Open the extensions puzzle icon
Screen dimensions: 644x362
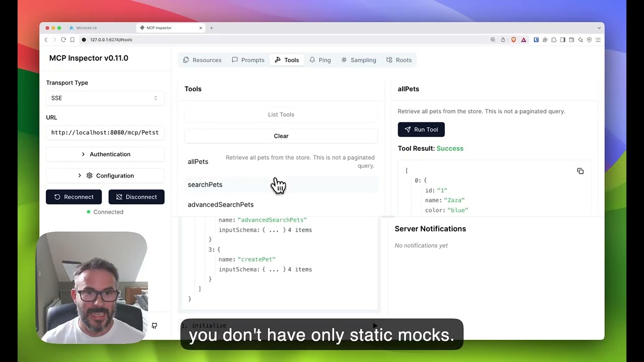pyautogui.click(x=554, y=40)
